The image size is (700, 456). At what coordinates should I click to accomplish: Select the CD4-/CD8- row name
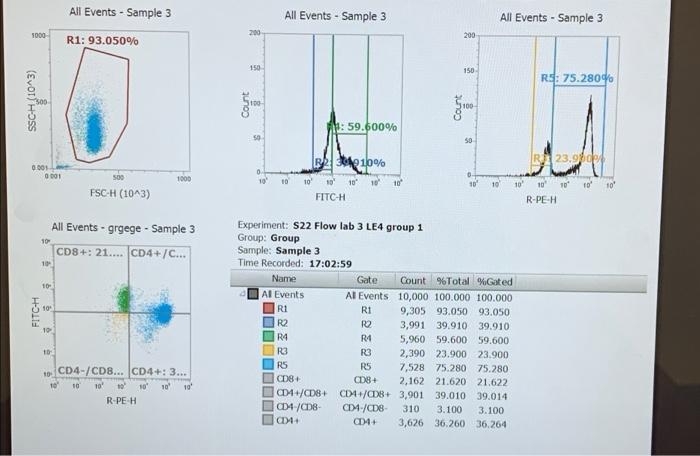click(299, 407)
